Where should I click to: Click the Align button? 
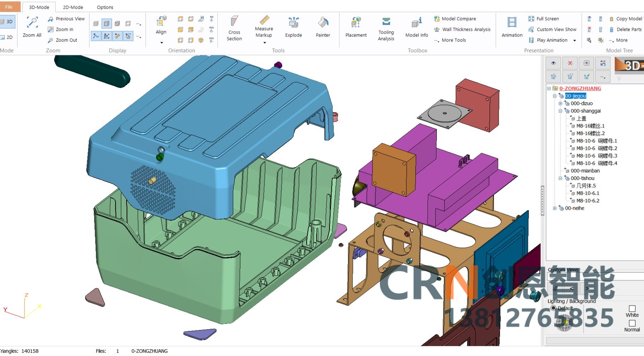click(x=161, y=25)
